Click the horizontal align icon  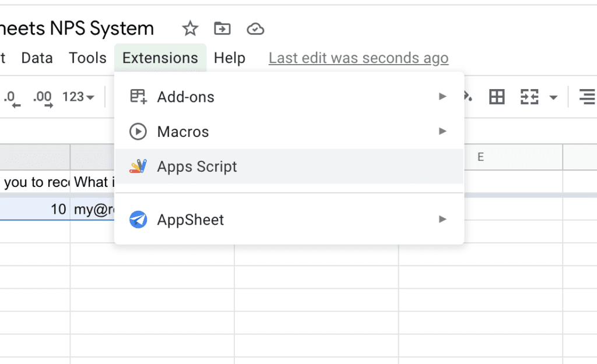pyautogui.click(x=587, y=97)
